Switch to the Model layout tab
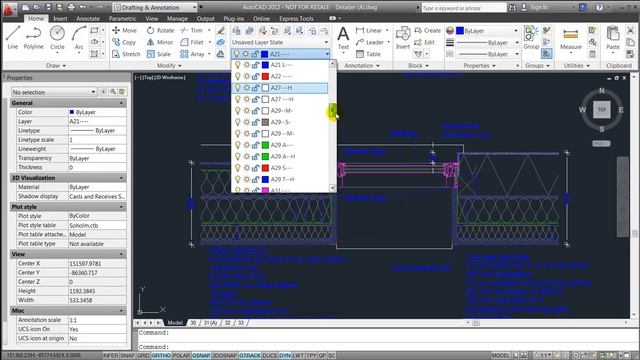 tap(175, 322)
